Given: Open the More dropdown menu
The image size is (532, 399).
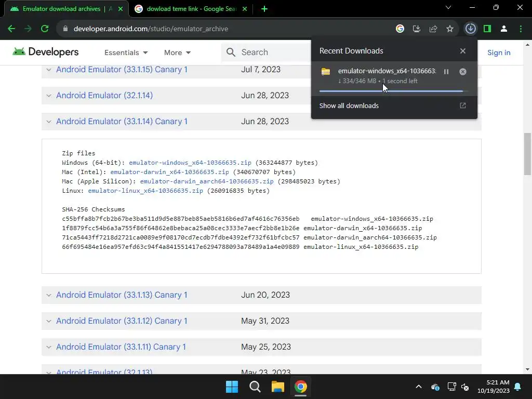Looking at the screenshot, I should tap(177, 52).
